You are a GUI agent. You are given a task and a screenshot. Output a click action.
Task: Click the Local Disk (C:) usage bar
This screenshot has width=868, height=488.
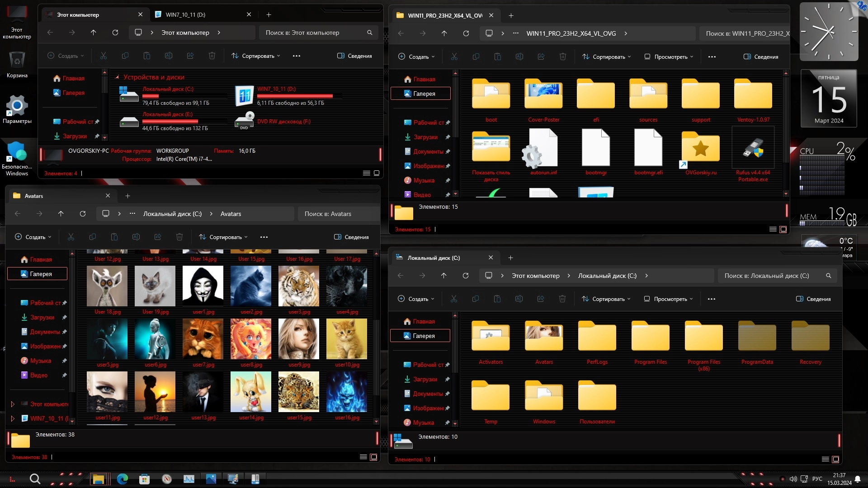(150, 96)
